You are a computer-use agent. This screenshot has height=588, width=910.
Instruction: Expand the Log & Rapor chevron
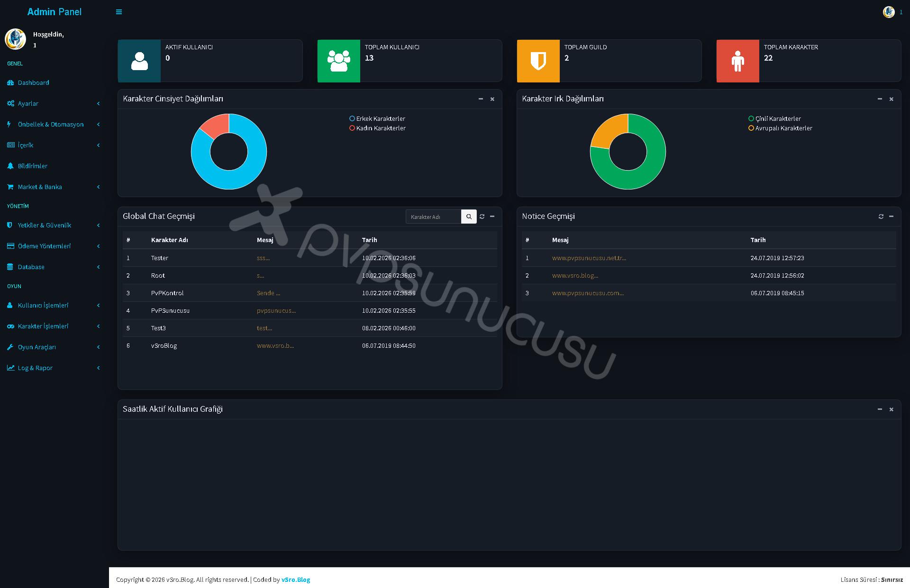(x=99, y=368)
